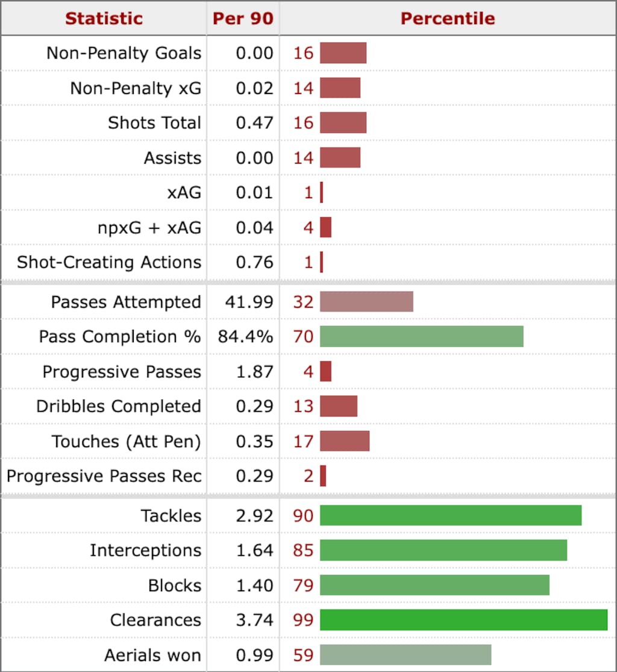Click the Progressive Passes Rec label
This screenshot has width=617, height=672.
pyautogui.click(x=104, y=476)
